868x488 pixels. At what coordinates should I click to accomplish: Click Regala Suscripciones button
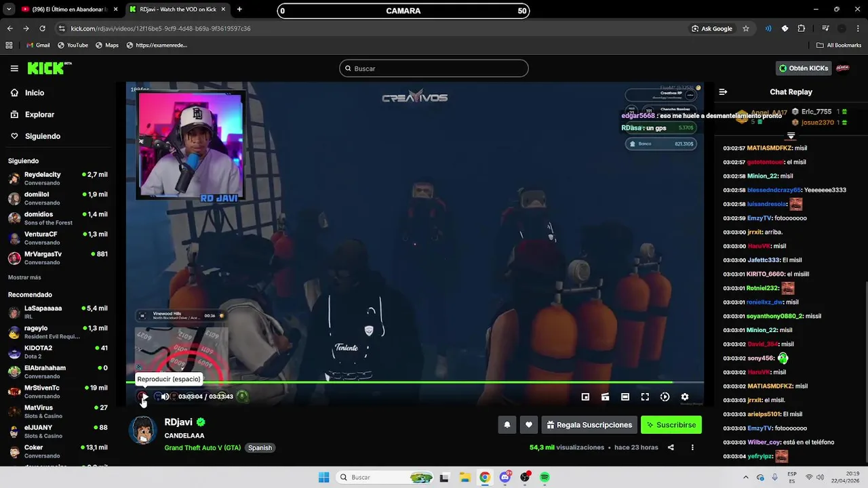(x=589, y=425)
